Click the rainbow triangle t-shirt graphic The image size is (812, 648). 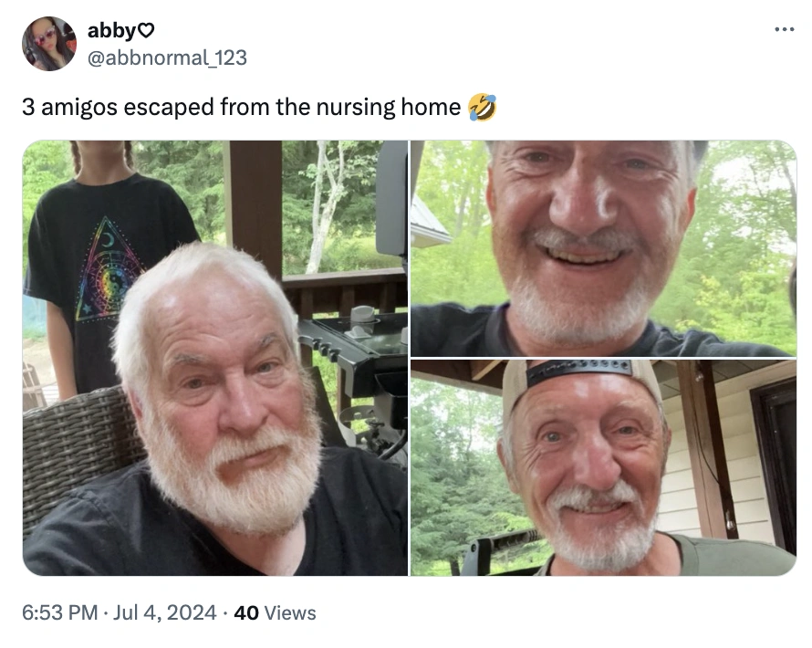pos(109,267)
